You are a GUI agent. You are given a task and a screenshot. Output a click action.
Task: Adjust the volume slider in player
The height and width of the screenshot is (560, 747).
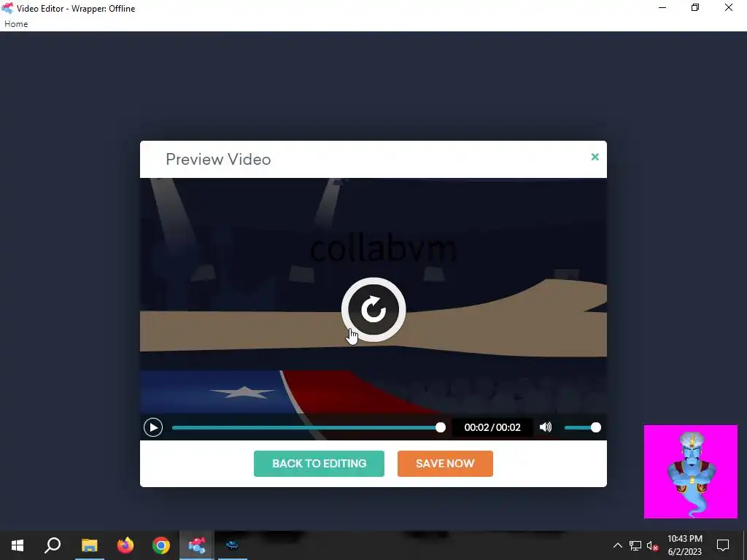[x=583, y=427]
